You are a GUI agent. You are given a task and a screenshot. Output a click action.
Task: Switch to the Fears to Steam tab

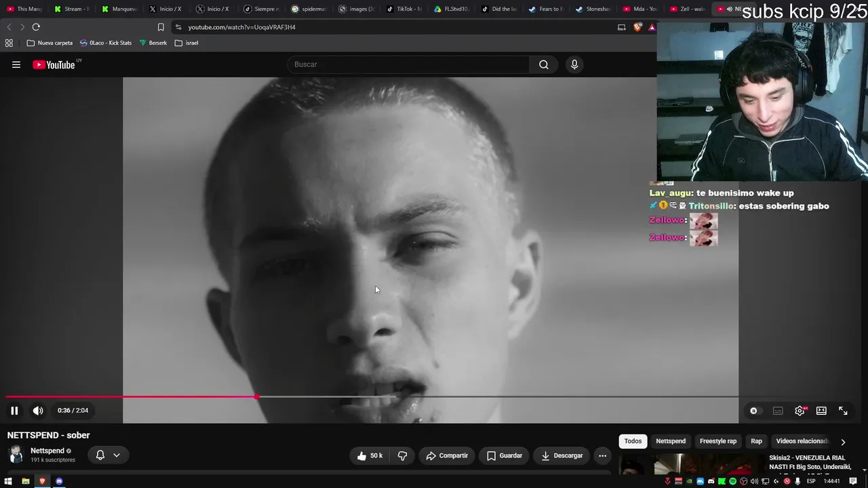pos(546,9)
